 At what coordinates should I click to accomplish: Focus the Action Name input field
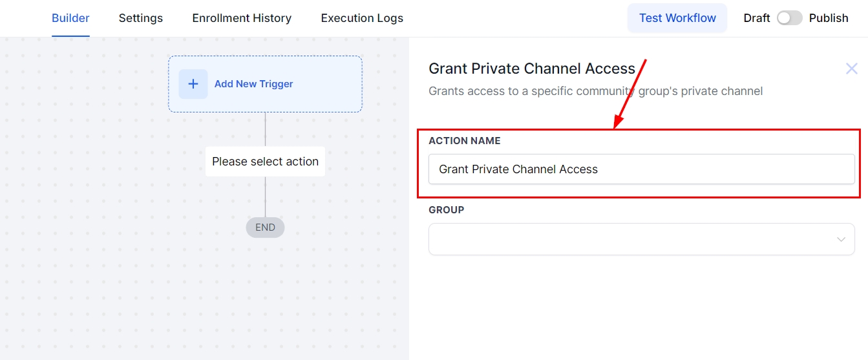pyautogui.click(x=641, y=169)
